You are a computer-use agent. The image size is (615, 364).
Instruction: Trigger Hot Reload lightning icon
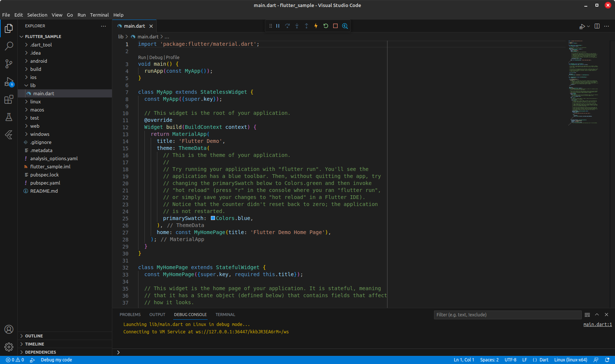[x=316, y=26]
